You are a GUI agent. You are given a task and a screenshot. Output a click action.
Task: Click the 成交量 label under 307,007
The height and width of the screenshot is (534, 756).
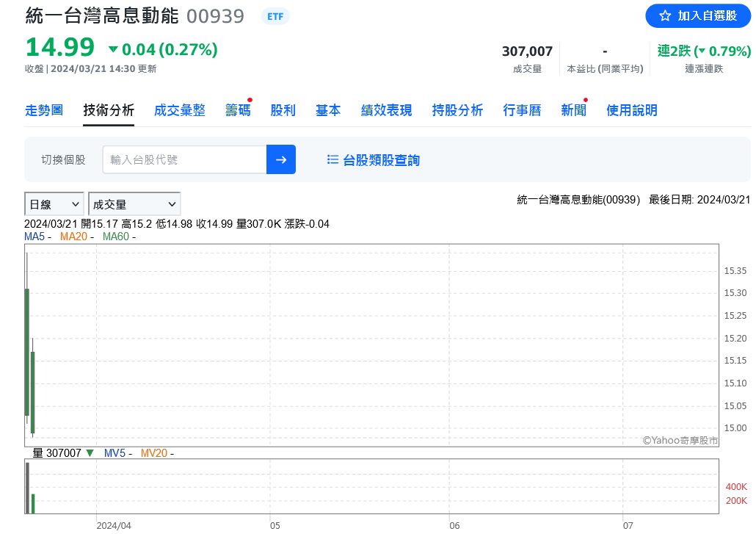[527, 69]
